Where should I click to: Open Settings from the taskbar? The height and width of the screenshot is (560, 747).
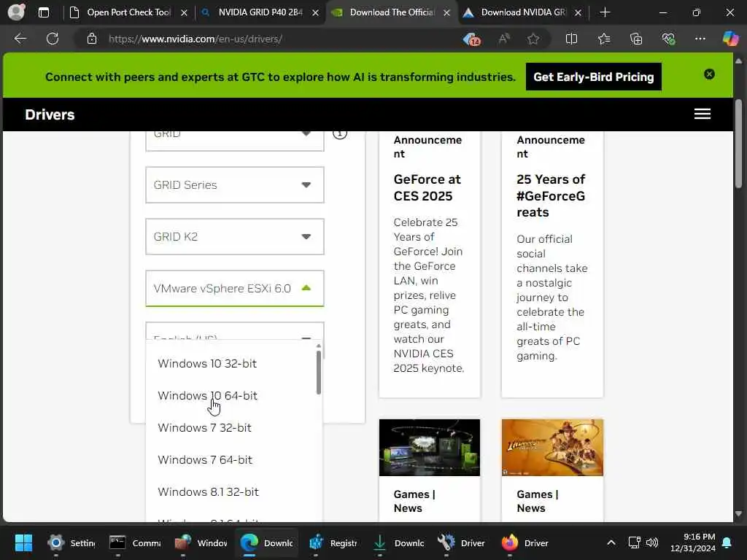tap(71, 542)
